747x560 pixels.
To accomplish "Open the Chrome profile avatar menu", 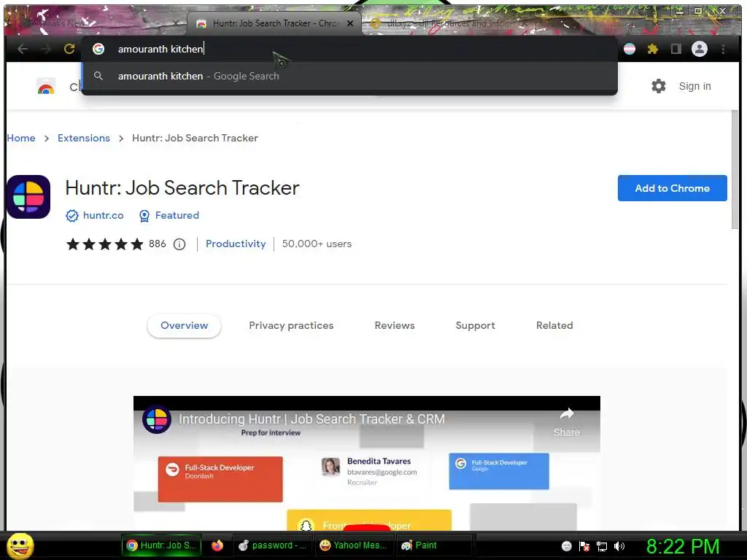I will point(700,49).
